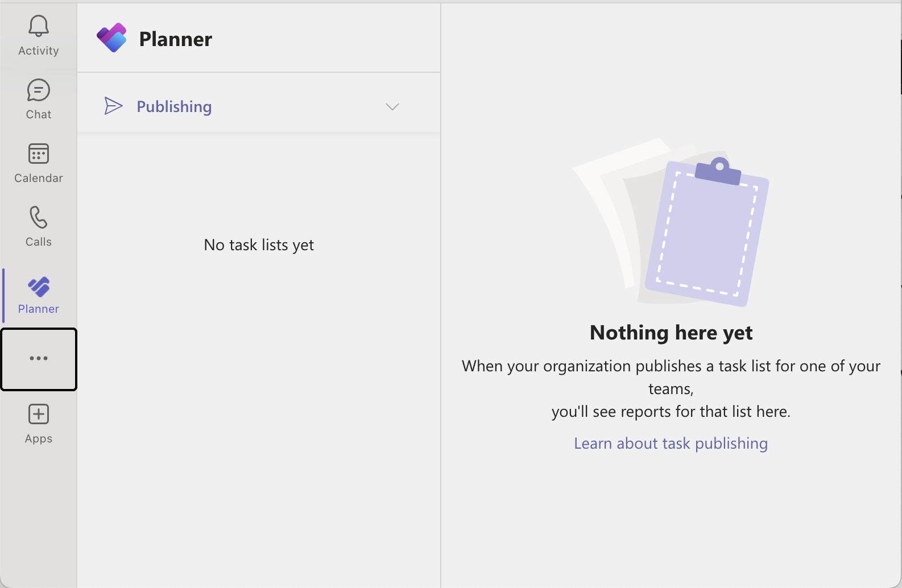Open the Activity bell icon
Screen dimensions: 902x588
(39, 26)
